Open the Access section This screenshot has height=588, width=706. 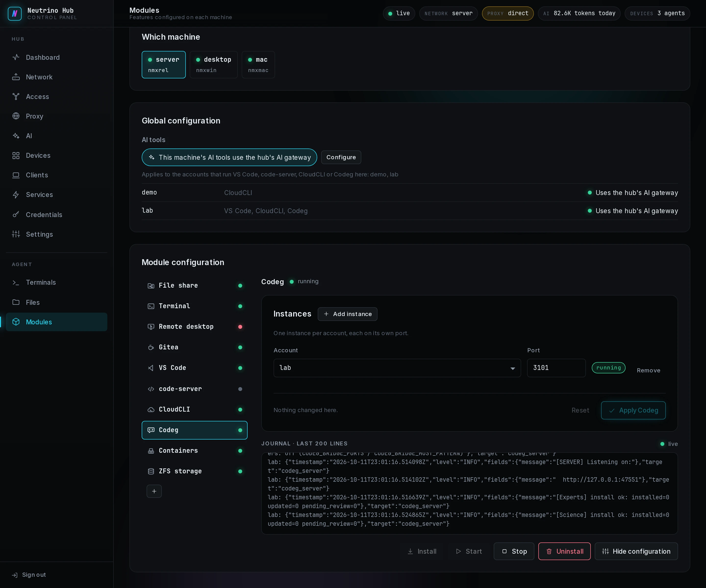click(x=56, y=97)
